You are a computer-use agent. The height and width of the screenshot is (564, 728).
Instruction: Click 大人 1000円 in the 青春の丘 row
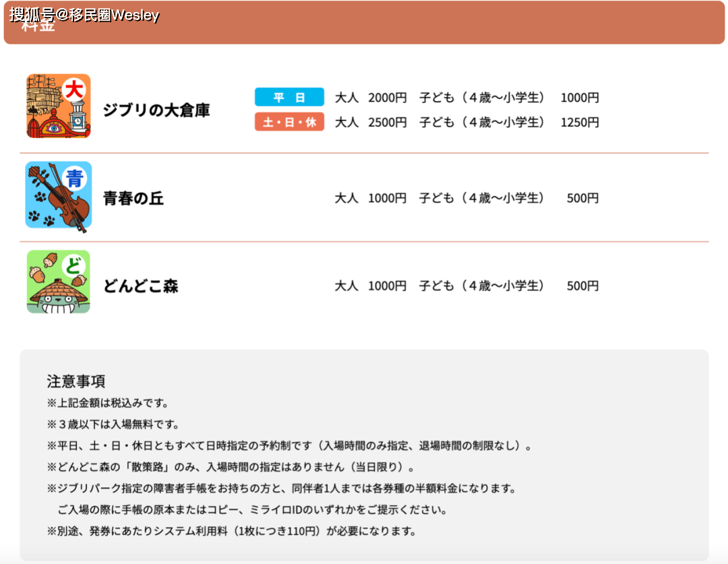pos(371,198)
